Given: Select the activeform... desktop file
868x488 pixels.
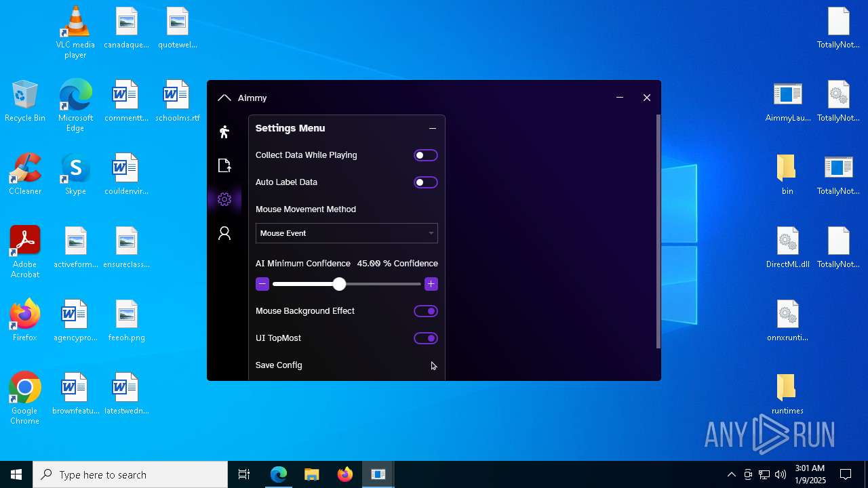Looking at the screenshot, I should coord(75,247).
